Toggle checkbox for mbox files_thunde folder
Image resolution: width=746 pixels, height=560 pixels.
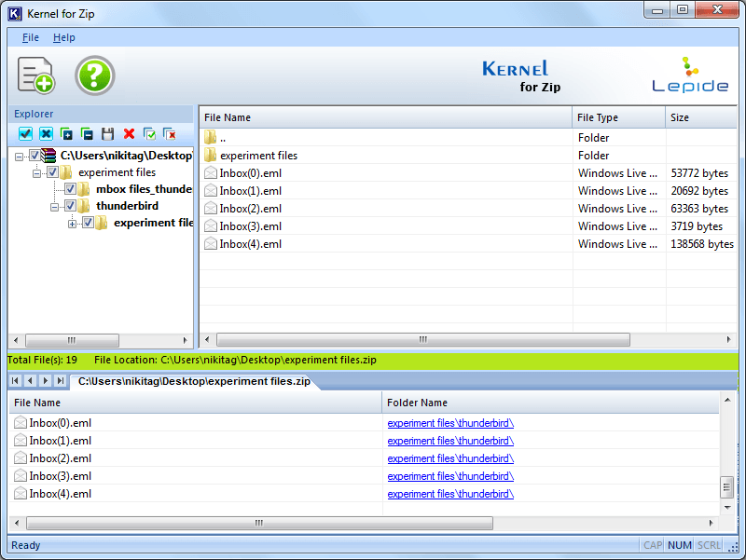[71, 189]
